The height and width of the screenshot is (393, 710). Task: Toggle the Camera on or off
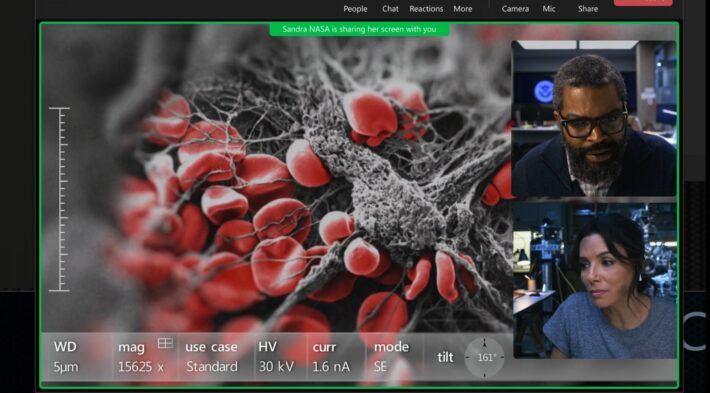coord(515,9)
